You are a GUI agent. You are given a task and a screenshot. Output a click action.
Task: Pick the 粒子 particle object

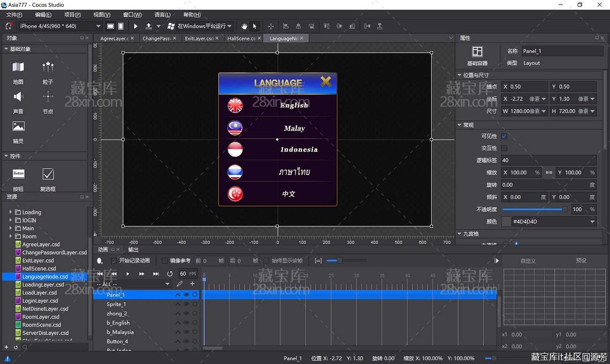[x=48, y=72]
